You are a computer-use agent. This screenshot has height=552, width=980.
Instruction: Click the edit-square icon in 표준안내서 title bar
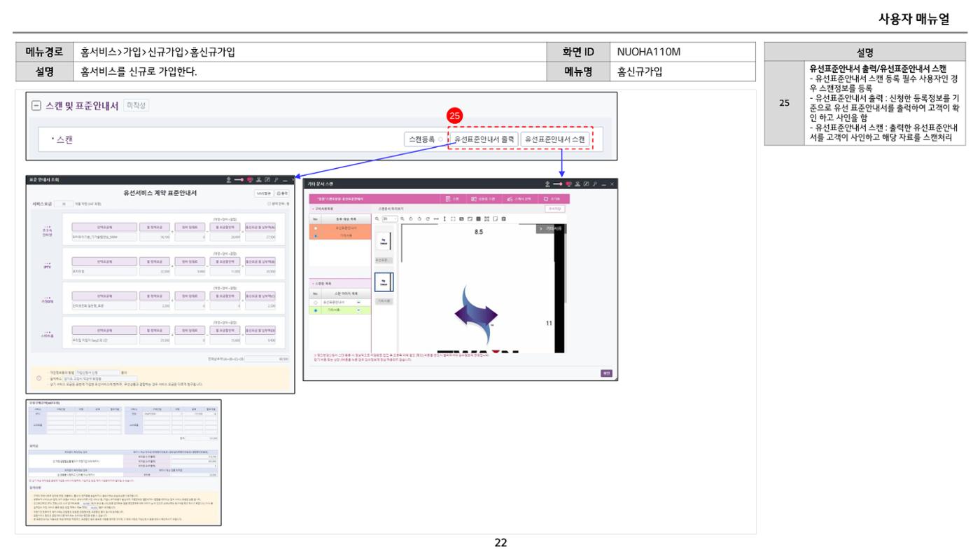coord(267,180)
